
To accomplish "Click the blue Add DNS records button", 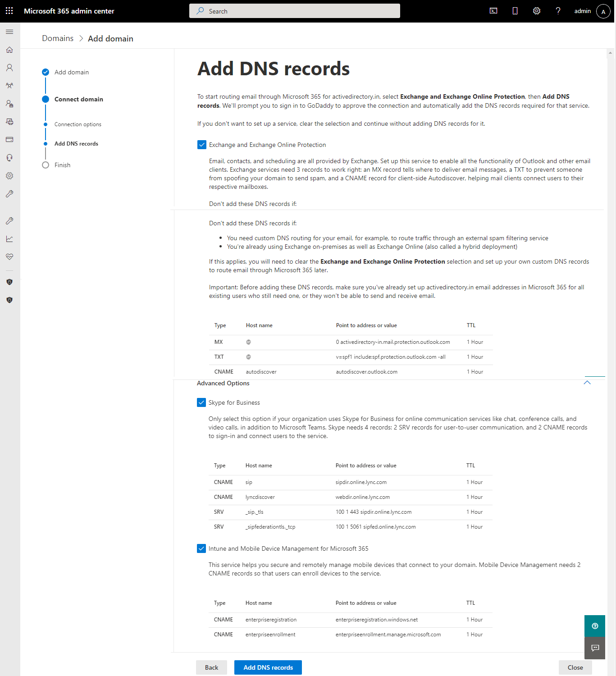I will (x=268, y=667).
